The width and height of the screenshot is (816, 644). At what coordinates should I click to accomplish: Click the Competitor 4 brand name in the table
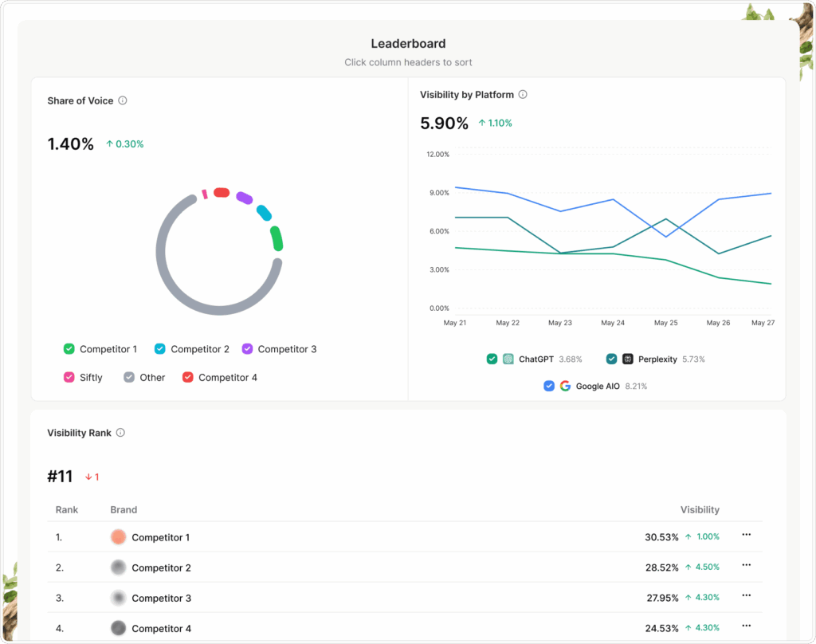(161, 628)
